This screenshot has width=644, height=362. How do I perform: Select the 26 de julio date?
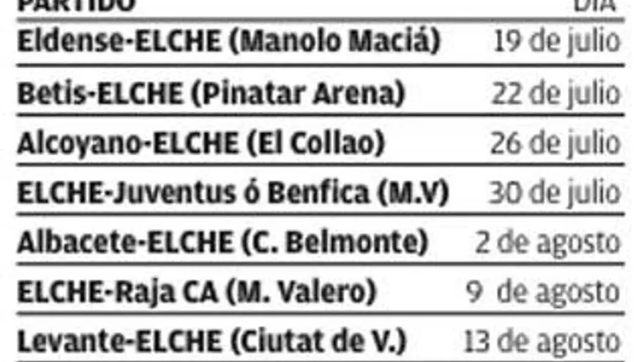click(x=555, y=144)
